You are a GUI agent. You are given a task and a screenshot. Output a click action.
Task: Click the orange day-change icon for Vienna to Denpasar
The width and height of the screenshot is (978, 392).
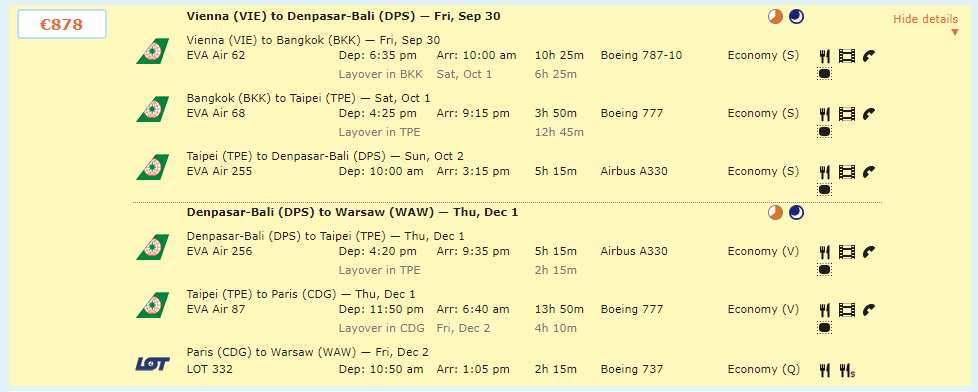point(775,17)
